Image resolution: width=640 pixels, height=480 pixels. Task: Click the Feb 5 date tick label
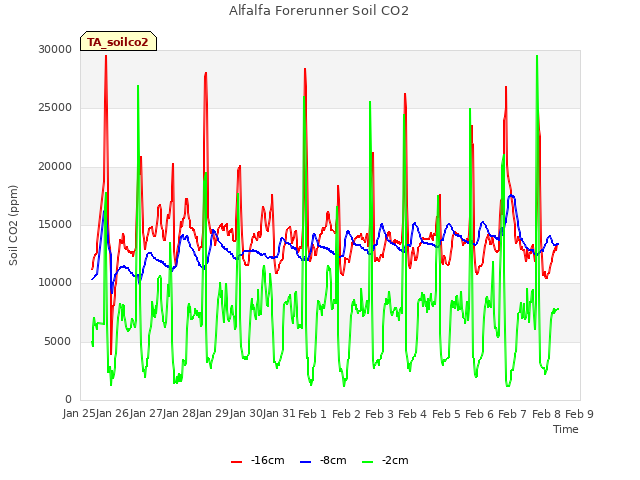tap(446, 414)
